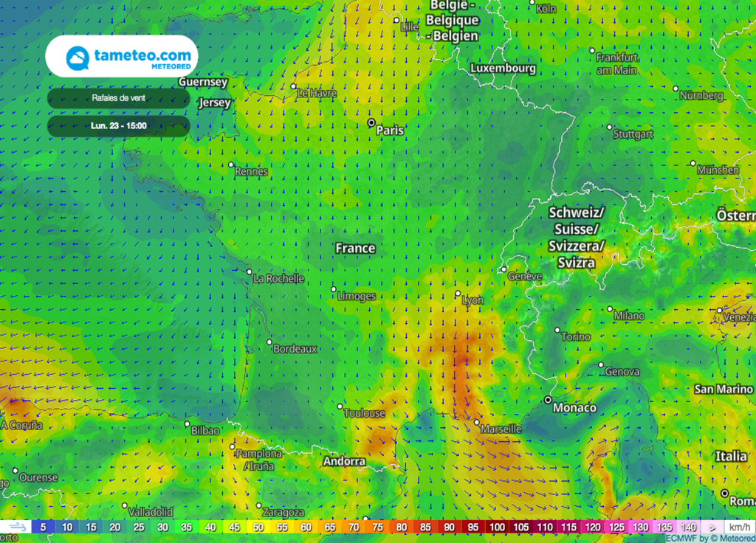
Task: Click the km/h unit label in legend
Action: pyautogui.click(x=740, y=527)
